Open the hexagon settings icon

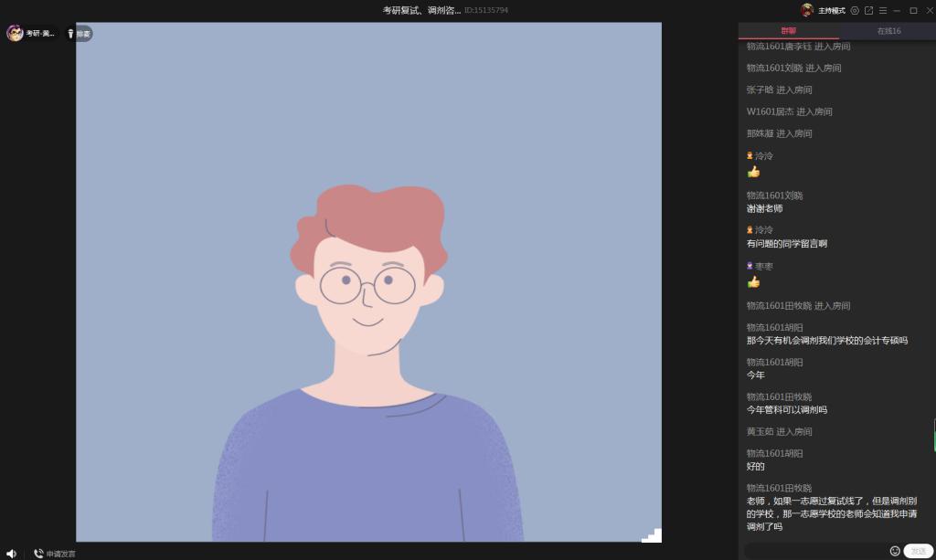[855, 10]
